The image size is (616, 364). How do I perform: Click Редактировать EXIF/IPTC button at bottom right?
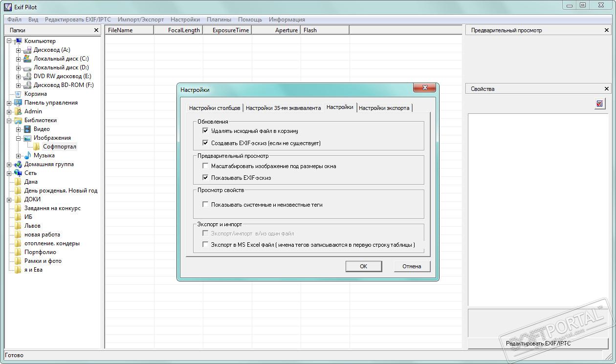(538, 343)
